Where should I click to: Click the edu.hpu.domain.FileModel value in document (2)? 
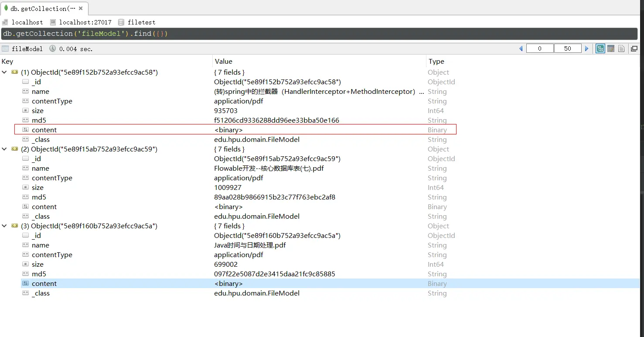[x=257, y=217]
